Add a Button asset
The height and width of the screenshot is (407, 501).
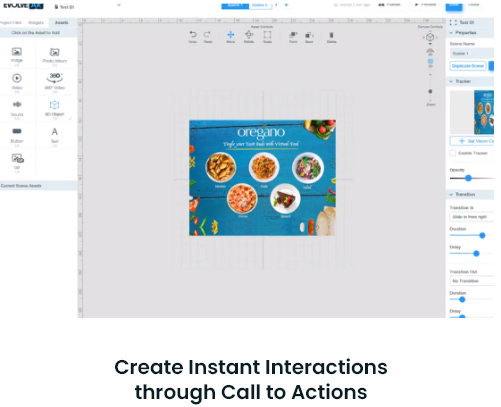click(17, 135)
